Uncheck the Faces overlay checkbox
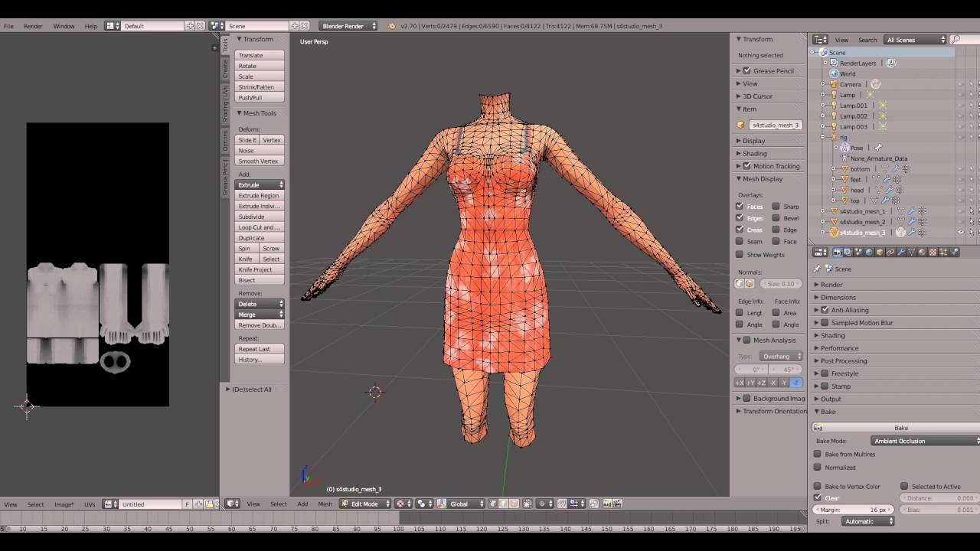Image resolution: width=980 pixels, height=551 pixels. (x=740, y=207)
